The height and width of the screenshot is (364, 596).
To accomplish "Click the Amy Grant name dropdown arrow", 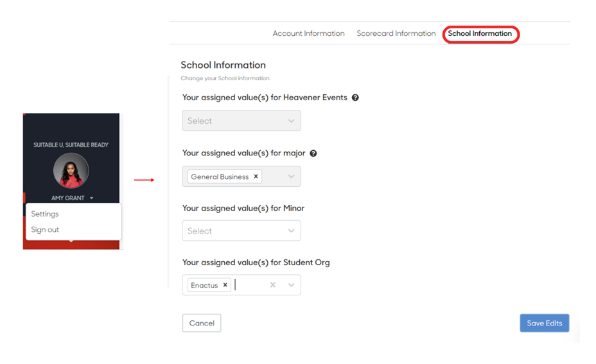I will [92, 198].
